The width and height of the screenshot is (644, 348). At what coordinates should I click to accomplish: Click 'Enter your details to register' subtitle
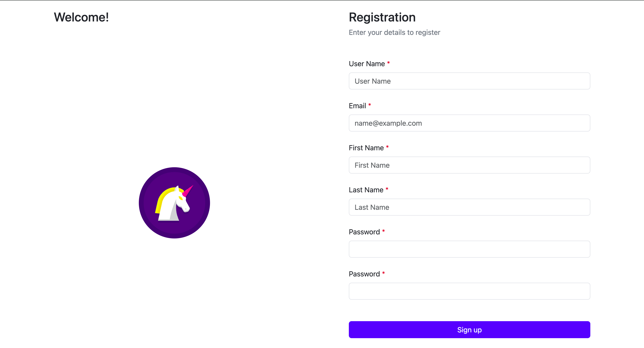394,32
